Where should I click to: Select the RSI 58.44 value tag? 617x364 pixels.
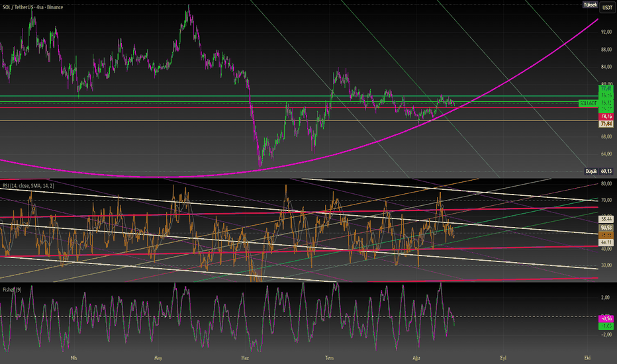tap(606, 219)
